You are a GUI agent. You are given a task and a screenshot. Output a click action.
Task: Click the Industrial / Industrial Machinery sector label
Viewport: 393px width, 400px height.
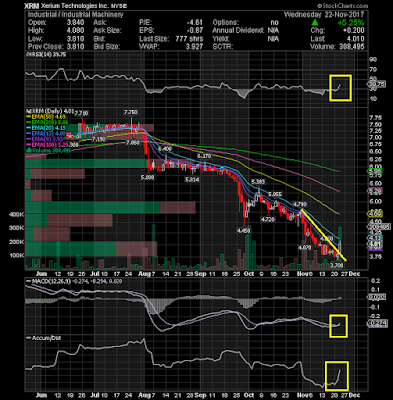coord(76,14)
